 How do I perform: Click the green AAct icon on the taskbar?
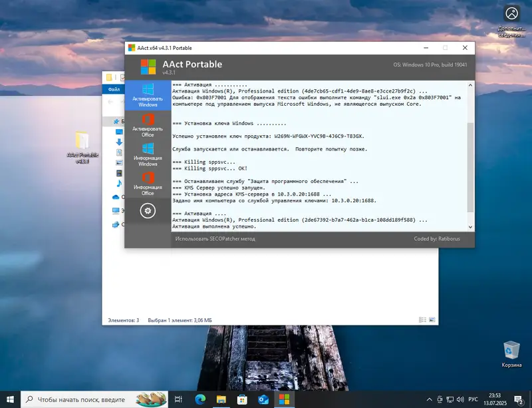(x=285, y=400)
